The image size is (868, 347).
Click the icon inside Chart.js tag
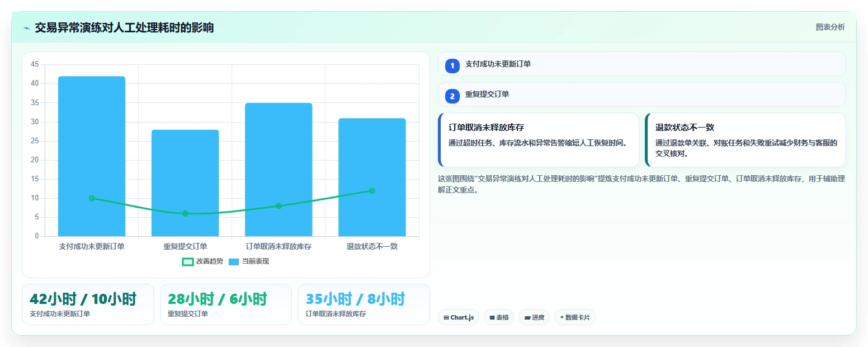coord(446,317)
